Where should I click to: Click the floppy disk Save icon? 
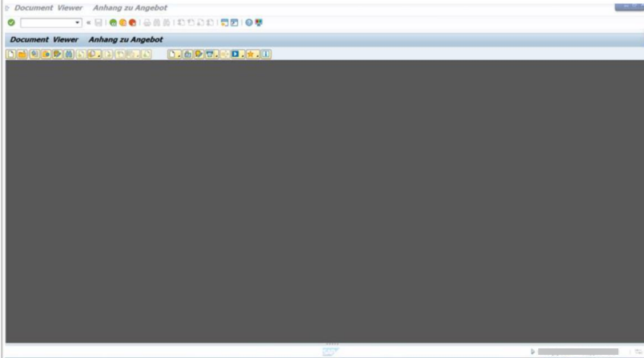click(99, 22)
